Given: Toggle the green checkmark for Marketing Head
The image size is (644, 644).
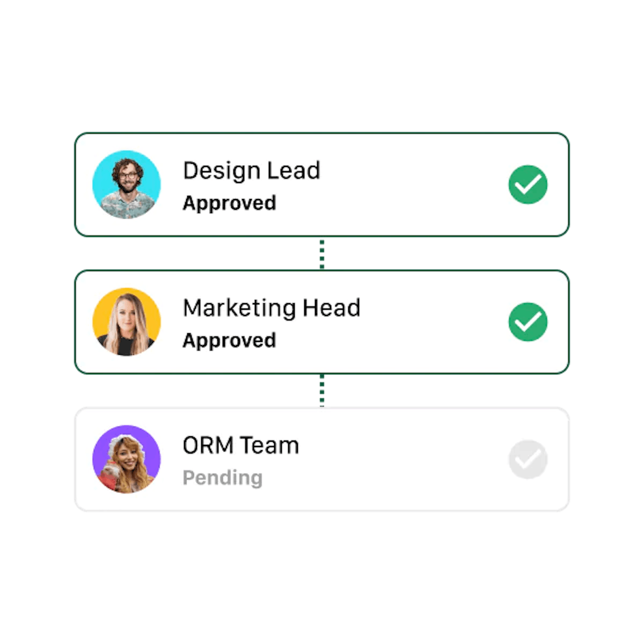Looking at the screenshot, I should 528,322.
